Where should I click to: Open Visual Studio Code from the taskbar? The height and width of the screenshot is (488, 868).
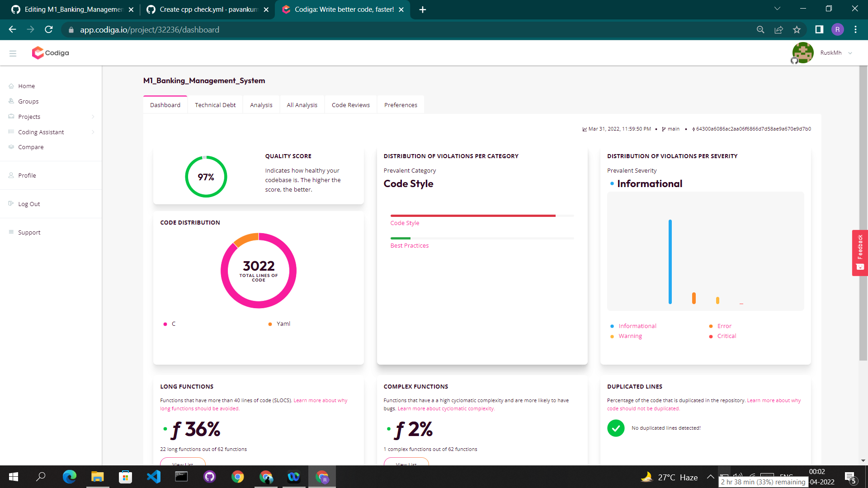[154, 477]
